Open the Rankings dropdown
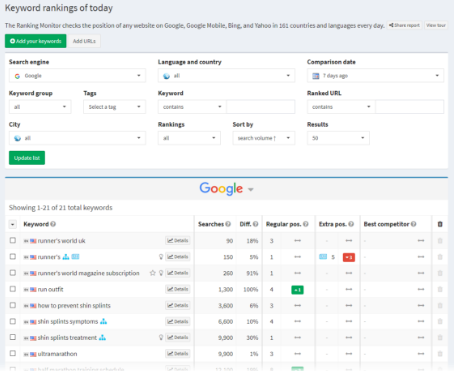Image resolution: width=454 pixels, height=371 pixels. (x=189, y=138)
